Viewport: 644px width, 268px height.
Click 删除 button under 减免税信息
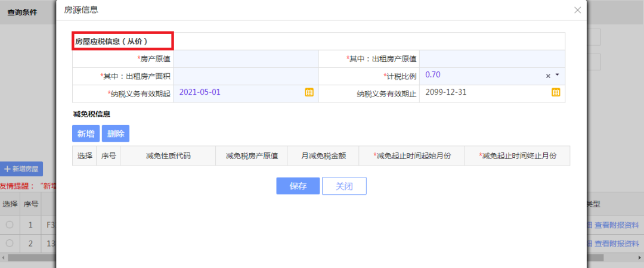(116, 134)
